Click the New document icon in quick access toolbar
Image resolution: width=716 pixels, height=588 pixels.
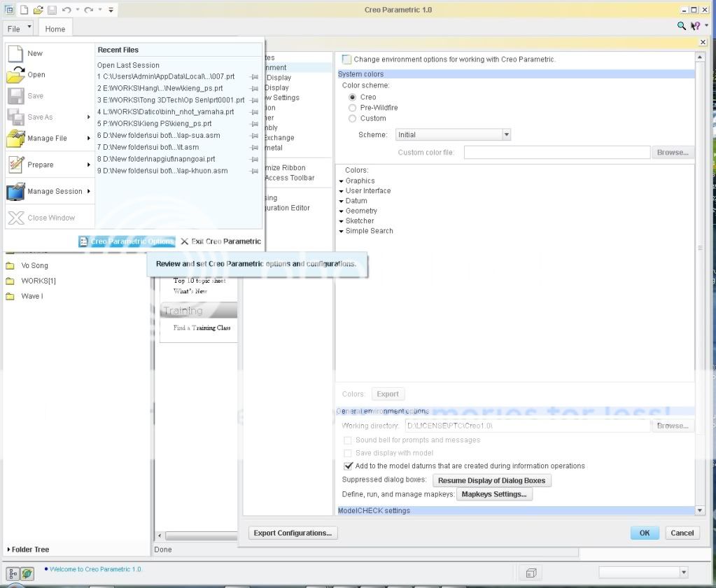pos(24,10)
